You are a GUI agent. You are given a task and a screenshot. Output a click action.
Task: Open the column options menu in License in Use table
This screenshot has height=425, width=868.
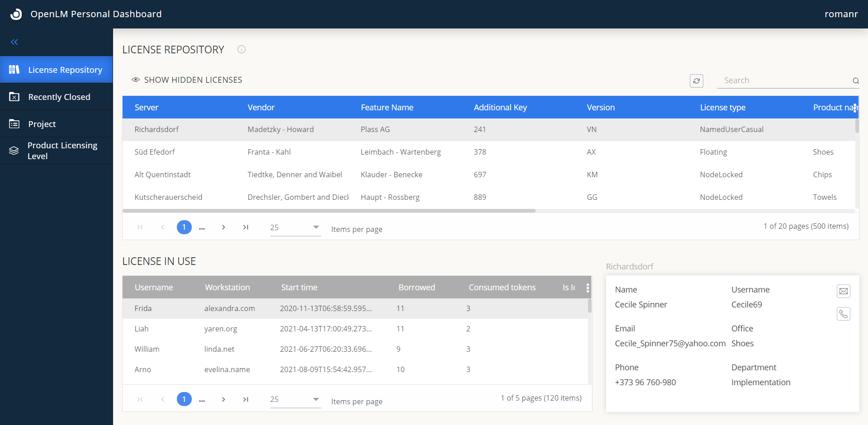click(x=587, y=288)
